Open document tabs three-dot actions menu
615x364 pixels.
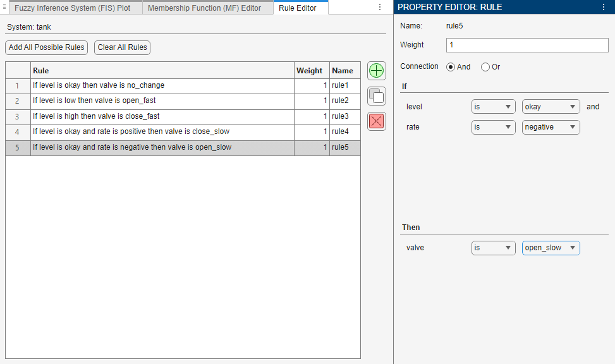click(x=379, y=7)
